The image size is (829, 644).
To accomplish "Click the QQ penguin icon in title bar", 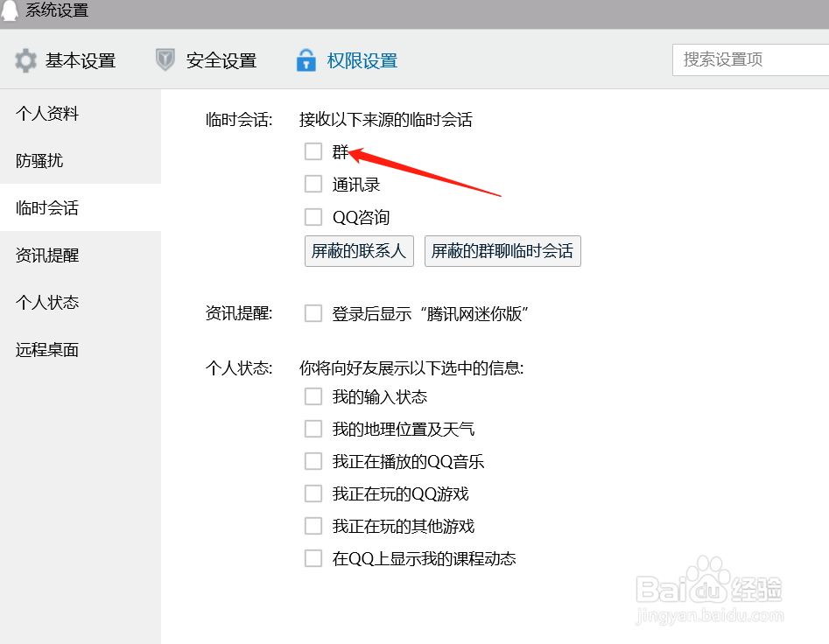I will (x=9, y=10).
